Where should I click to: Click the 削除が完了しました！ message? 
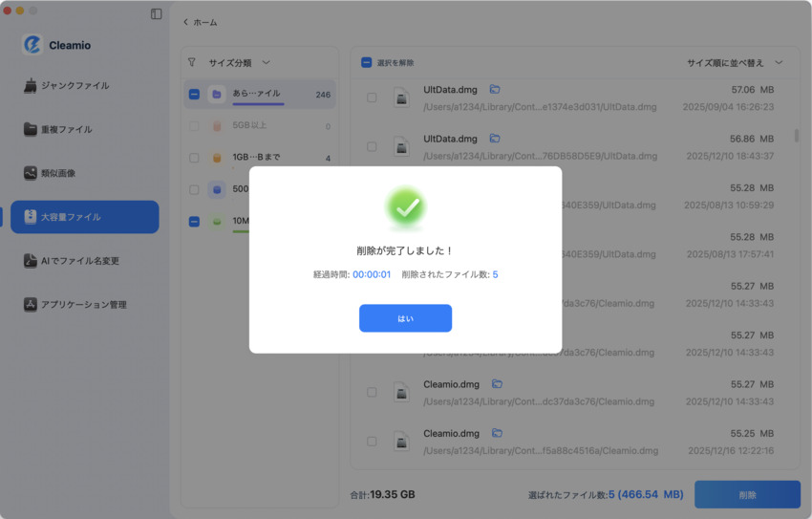click(405, 250)
